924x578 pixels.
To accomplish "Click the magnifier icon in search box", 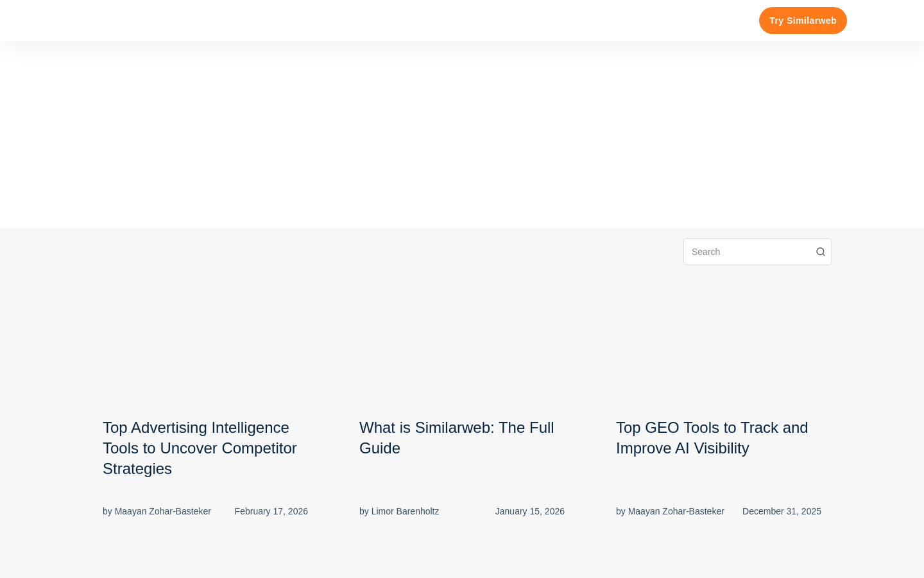I will [820, 252].
